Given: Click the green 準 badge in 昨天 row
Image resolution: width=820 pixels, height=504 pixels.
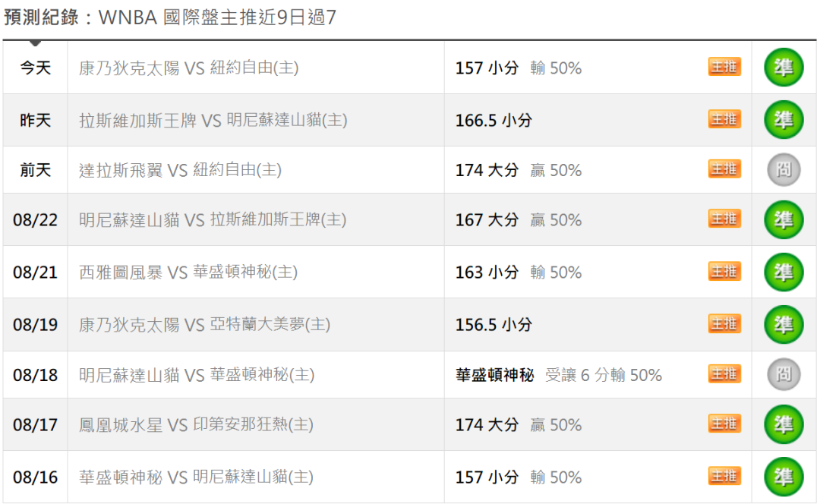Looking at the screenshot, I should [784, 120].
